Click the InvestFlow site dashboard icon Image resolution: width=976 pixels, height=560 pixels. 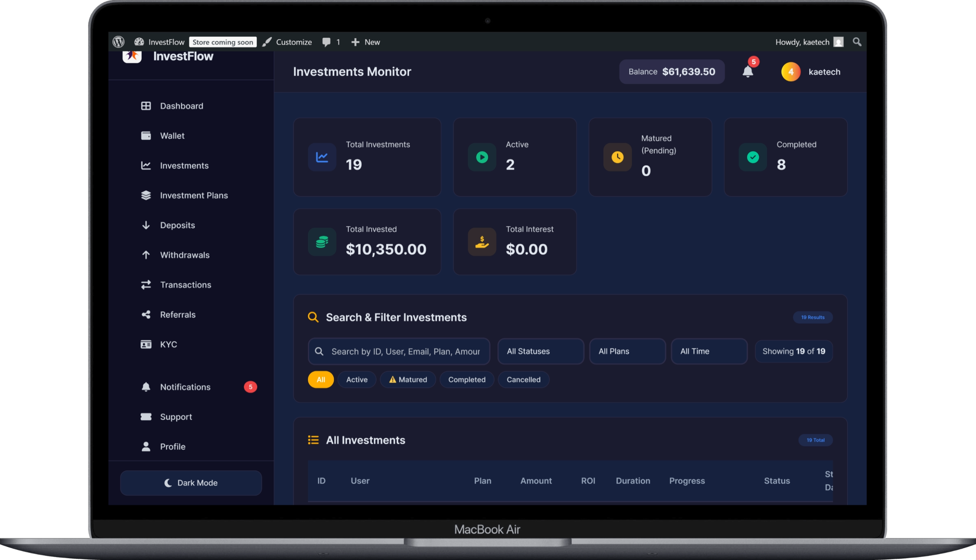tap(139, 42)
